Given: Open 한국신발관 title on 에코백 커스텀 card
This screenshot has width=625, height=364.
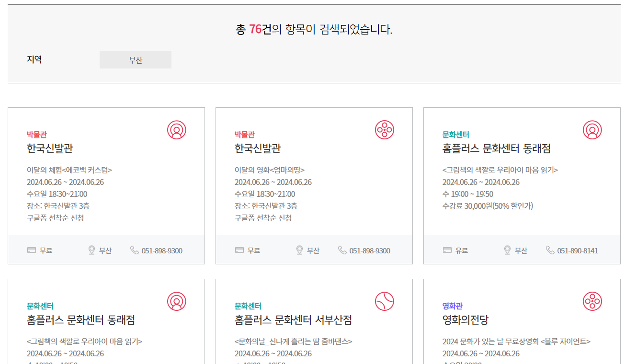Looking at the screenshot, I should 50,148.
